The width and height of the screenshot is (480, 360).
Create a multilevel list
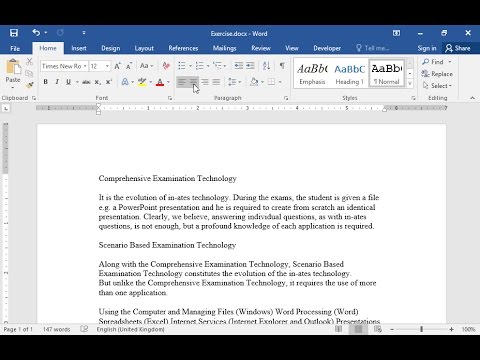(x=217, y=66)
